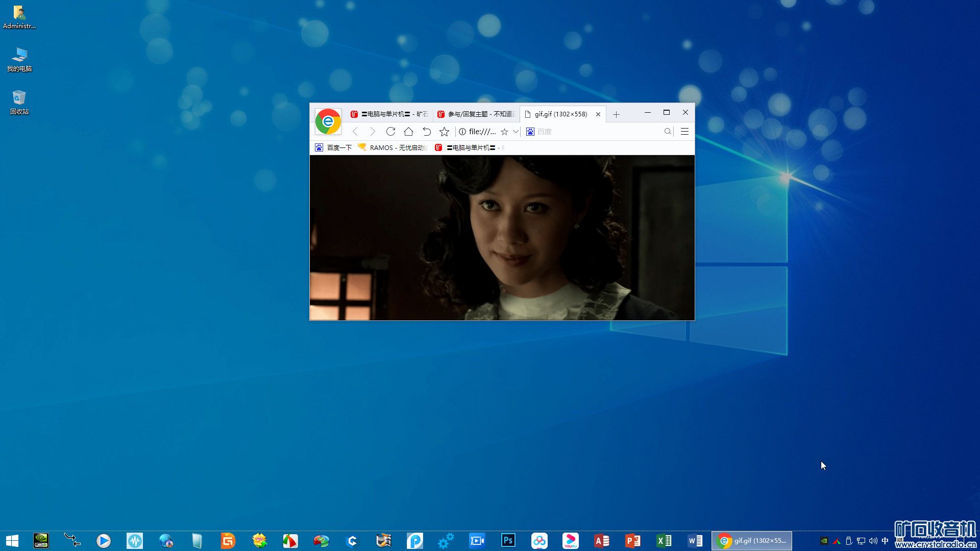
Task: Click the search magnifier icon
Action: [x=668, y=132]
